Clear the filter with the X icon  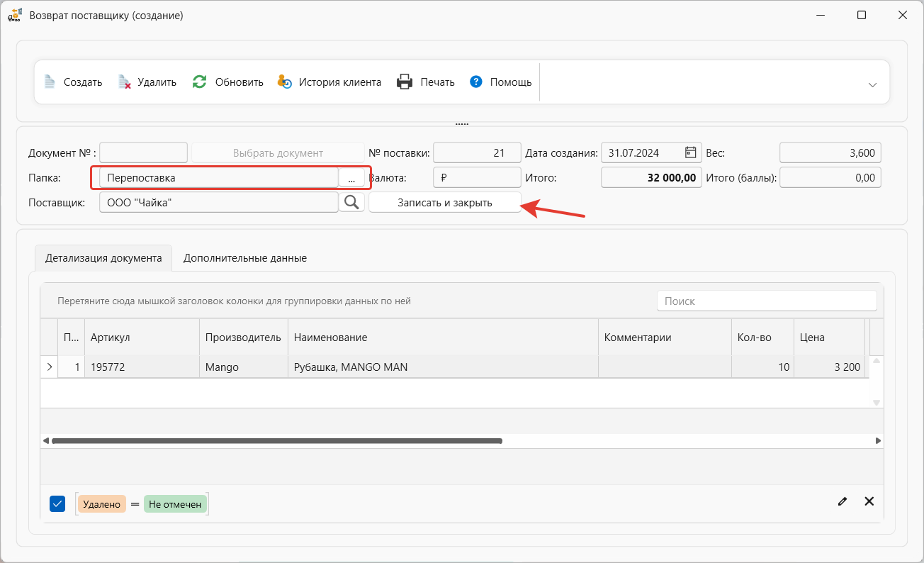click(x=869, y=501)
